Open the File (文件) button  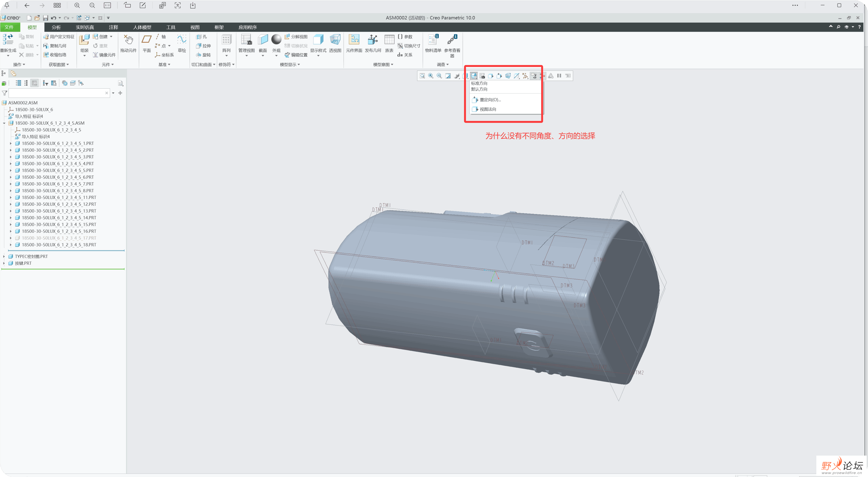tap(9, 27)
